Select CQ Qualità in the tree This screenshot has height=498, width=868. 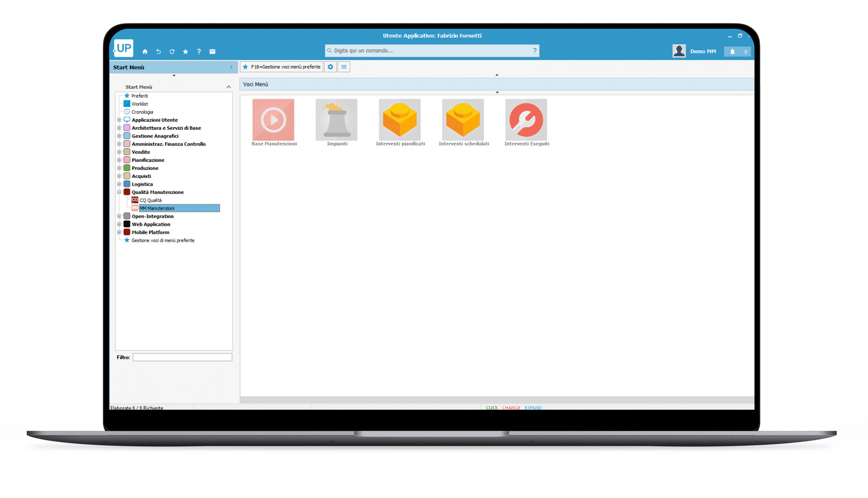coord(150,200)
